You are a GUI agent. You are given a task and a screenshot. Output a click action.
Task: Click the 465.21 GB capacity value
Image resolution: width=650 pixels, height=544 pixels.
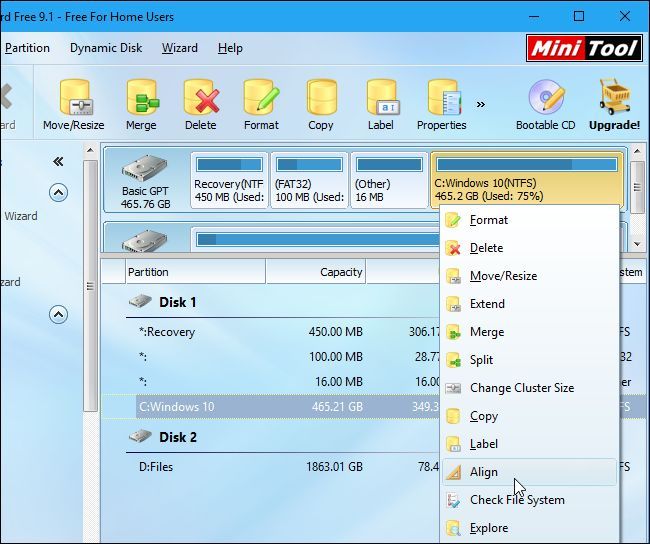(x=337, y=406)
